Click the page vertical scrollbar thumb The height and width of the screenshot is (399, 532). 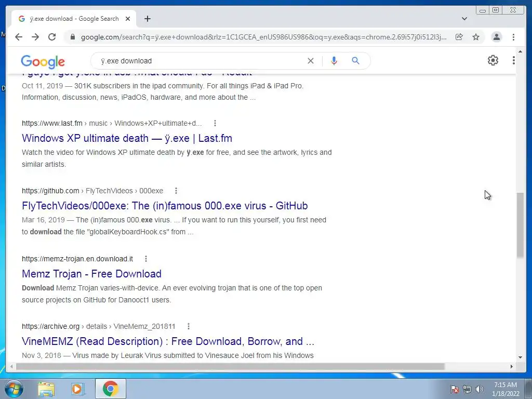(520, 225)
